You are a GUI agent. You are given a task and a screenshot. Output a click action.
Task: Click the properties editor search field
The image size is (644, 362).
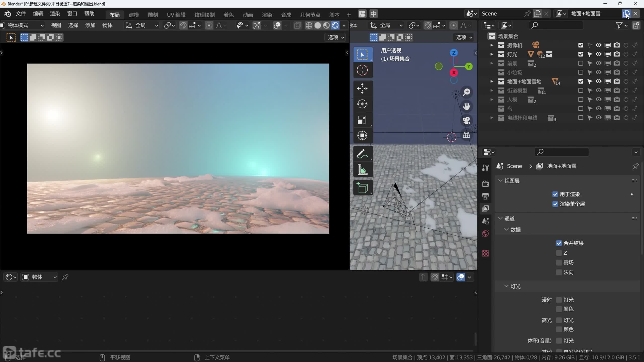click(561, 152)
